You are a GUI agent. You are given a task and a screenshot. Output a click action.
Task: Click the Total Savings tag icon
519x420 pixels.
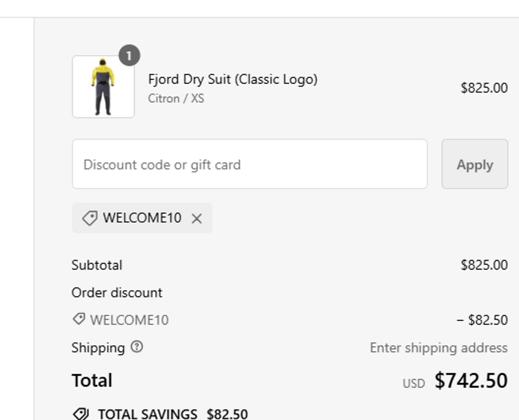pos(81,414)
